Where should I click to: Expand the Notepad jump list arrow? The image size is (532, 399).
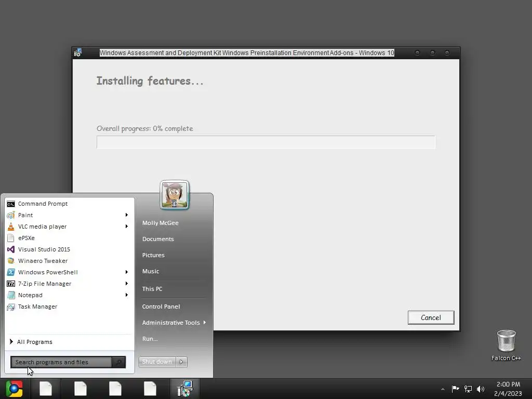pyautogui.click(x=127, y=295)
